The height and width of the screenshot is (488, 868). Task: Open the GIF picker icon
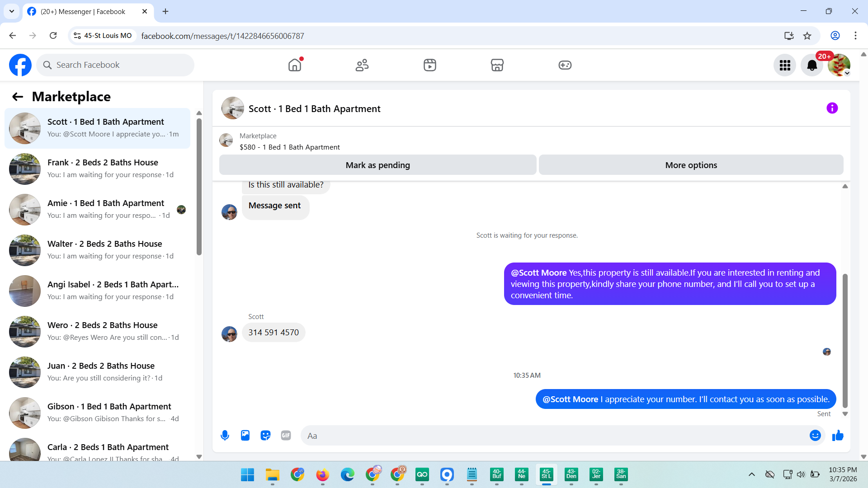pyautogui.click(x=286, y=436)
